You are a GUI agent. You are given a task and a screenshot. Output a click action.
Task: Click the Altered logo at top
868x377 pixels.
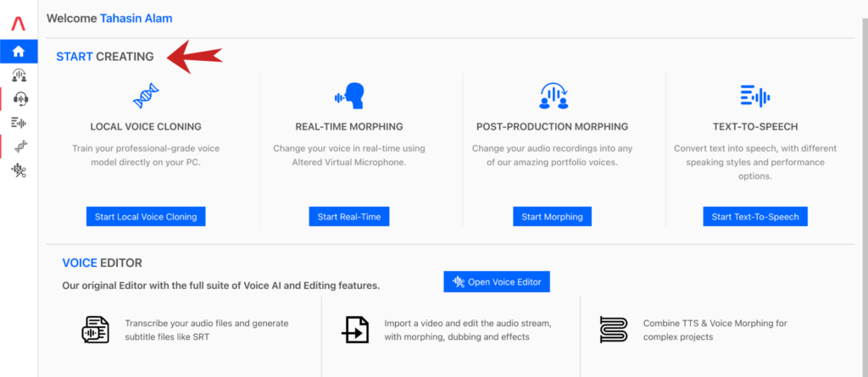coord(19,23)
